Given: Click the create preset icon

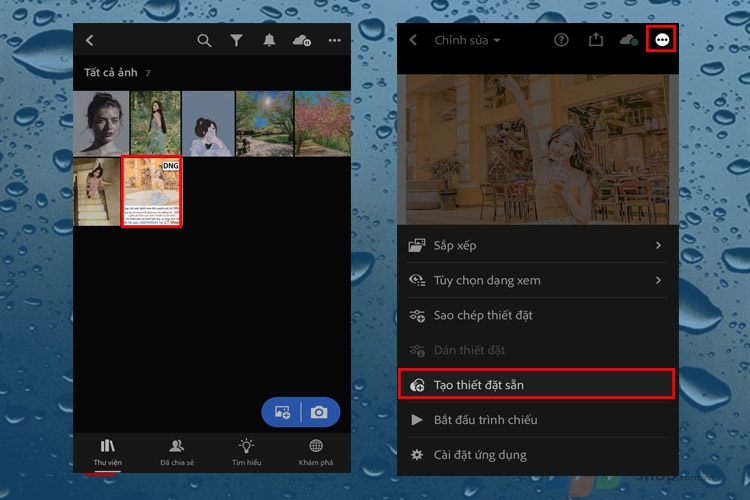Looking at the screenshot, I should pos(417,385).
